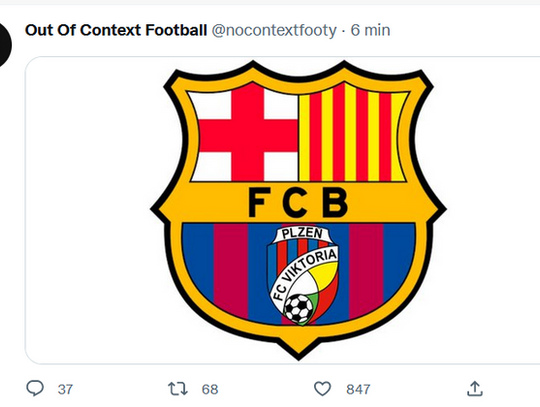This screenshot has height=407, width=540.
Task: Click the reply speech bubble icon
Action: 35,389
